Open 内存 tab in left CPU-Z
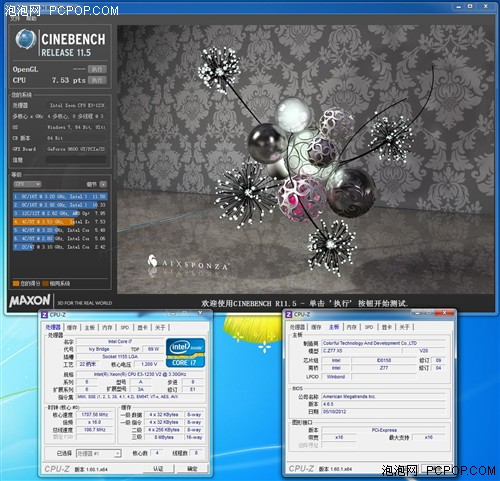This screenshot has width=500, height=481. 107,328
